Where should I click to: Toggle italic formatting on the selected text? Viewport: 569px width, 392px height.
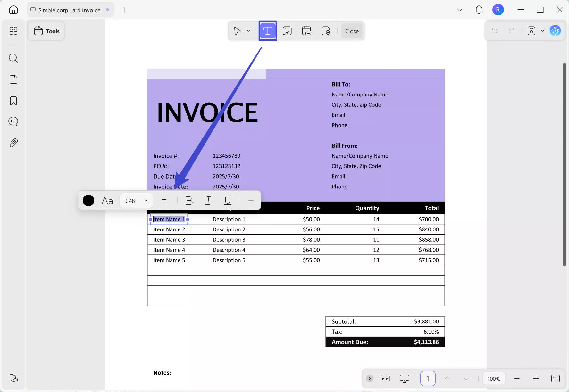point(208,200)
